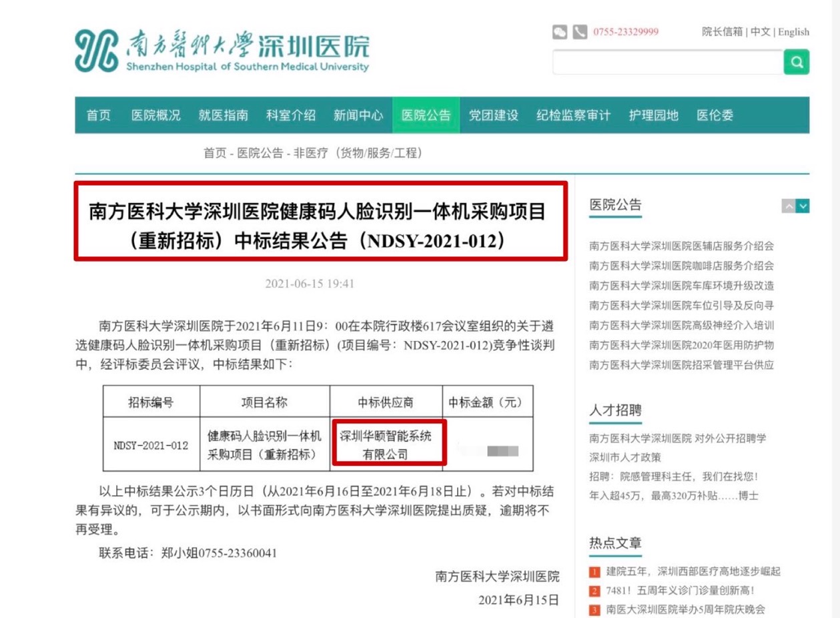Click 非医疗（货物/服务/工程） breadcrumb link
The width and height of the screenshot is (840, 618).
360,153
